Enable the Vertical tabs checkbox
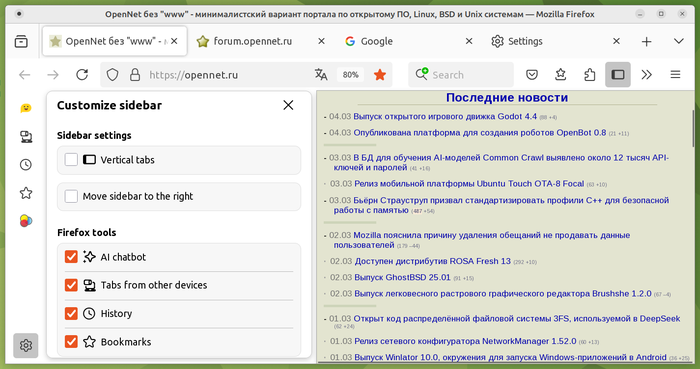Screen dimensions: 700x369 [71, 159]
